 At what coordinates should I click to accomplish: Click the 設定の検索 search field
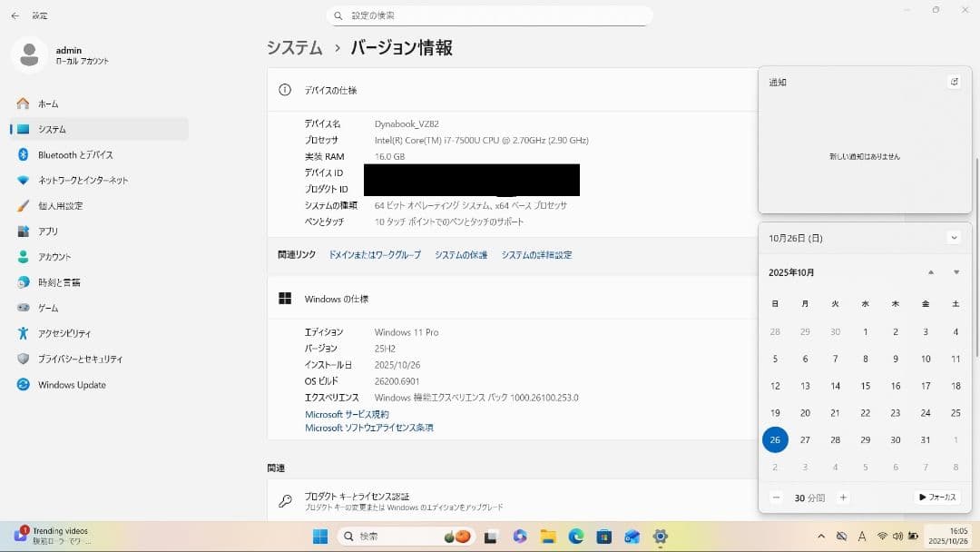490,15
